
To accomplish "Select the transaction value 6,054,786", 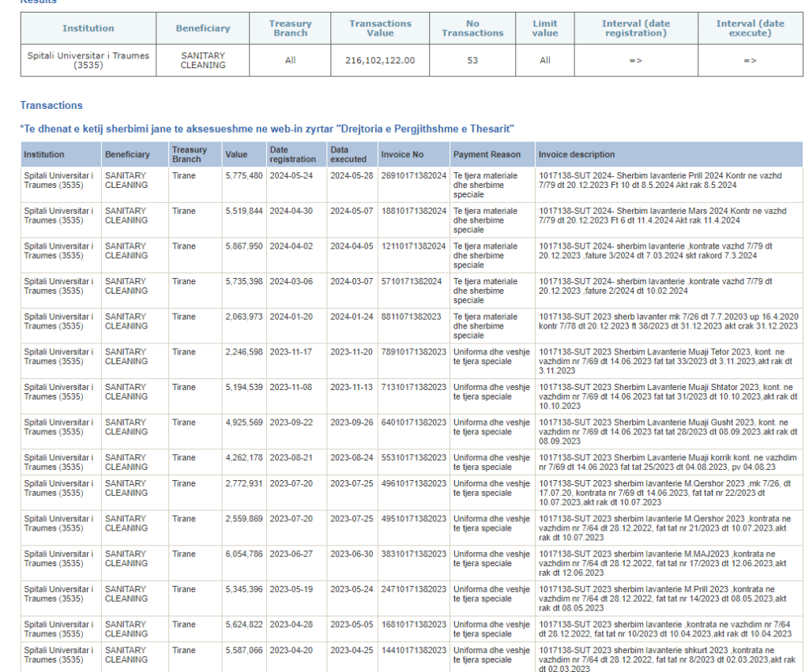I will coord(243,554).
